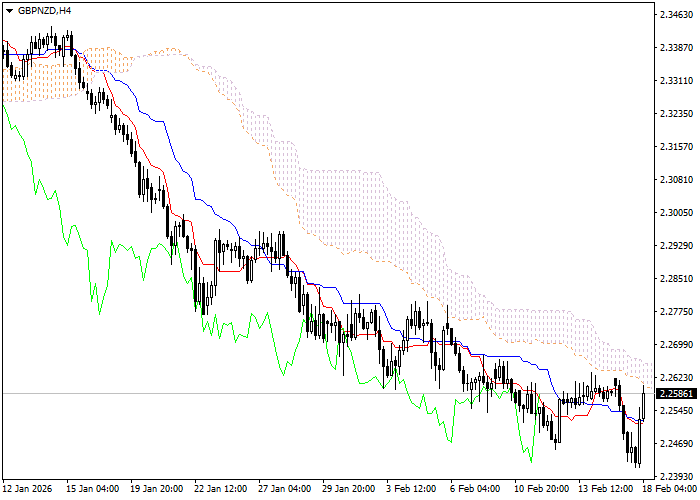This screenshot has height=500, width=700.
Task: Click the 2.34630 price axis label
Action: (676, 15)
